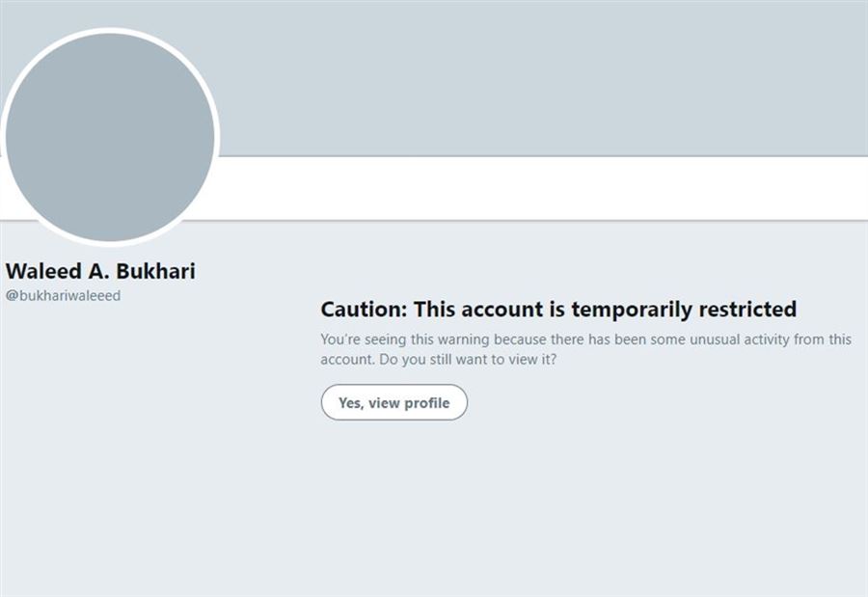Click the word "Caution:" in the heading

click(x=365, y=309)
